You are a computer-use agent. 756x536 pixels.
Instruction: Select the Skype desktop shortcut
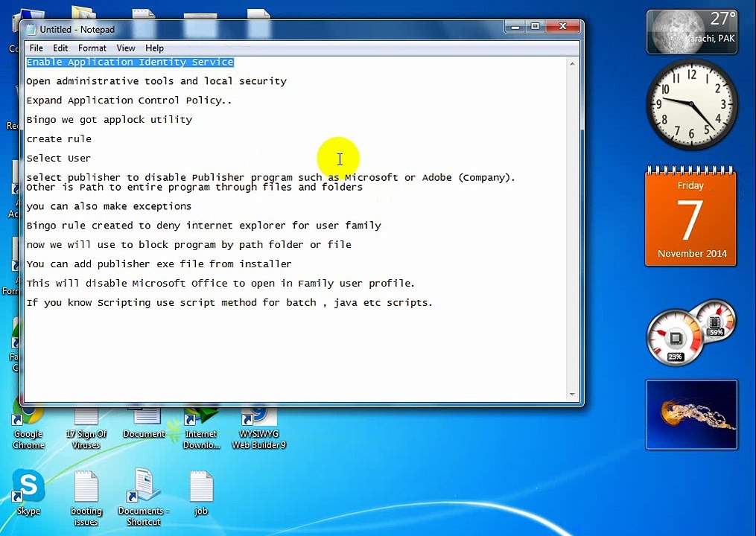click(28, 491)
